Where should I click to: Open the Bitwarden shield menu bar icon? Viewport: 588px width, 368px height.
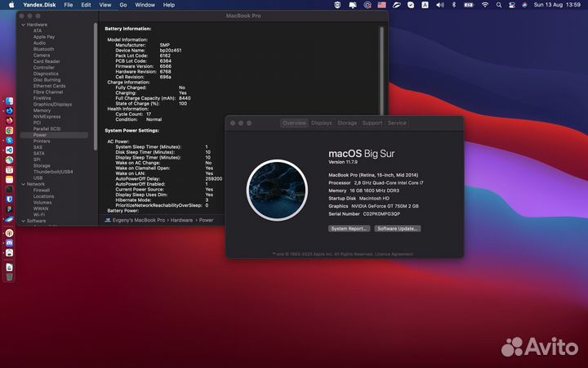click(x=337, y=5)
